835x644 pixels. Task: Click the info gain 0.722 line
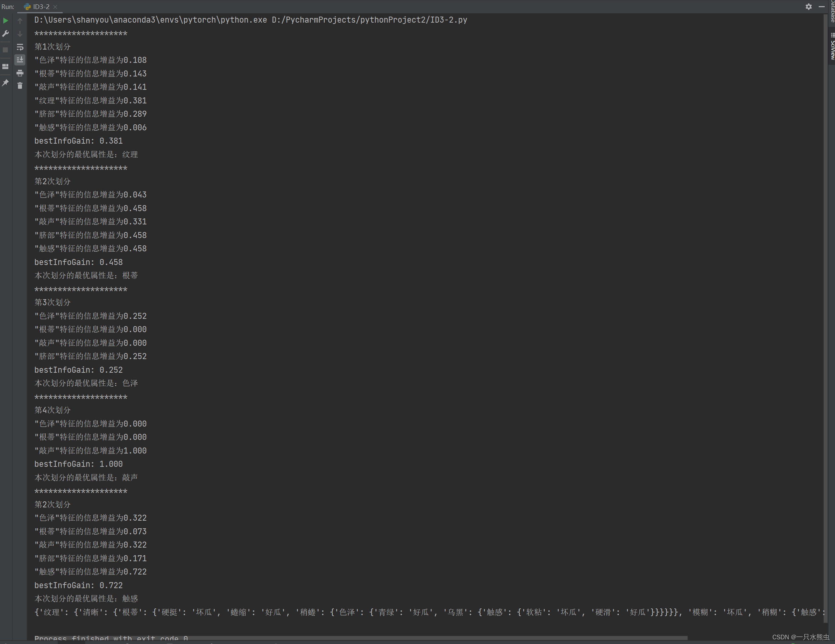click(90, 572)
